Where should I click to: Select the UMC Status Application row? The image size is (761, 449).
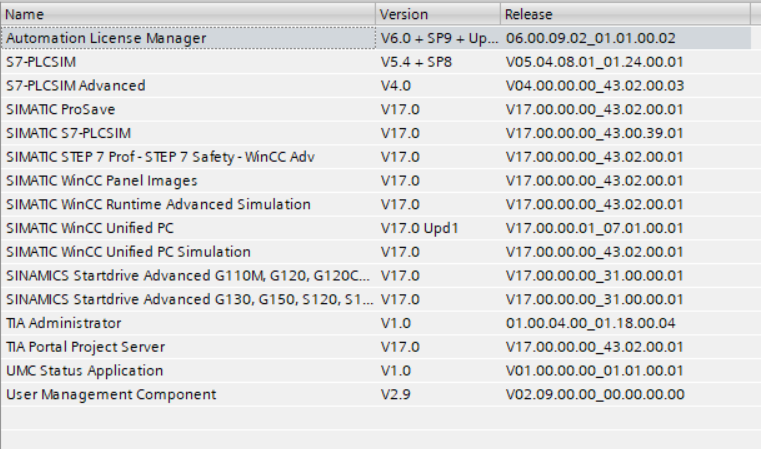(x=85, y=370)
